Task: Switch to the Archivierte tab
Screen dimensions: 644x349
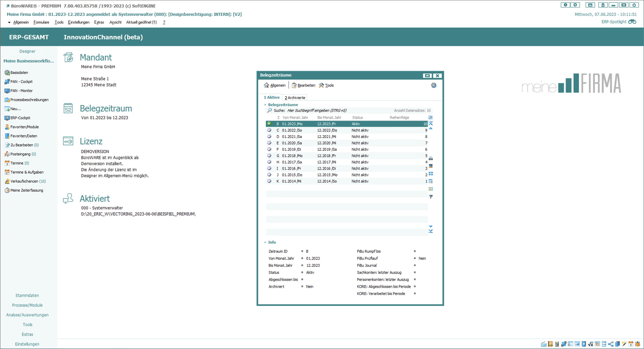Action: click(x=295, y=98)
